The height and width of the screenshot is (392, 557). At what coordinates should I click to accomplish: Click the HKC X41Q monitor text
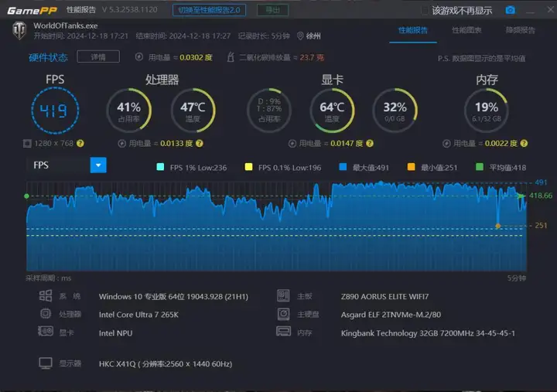coord(166,364)
